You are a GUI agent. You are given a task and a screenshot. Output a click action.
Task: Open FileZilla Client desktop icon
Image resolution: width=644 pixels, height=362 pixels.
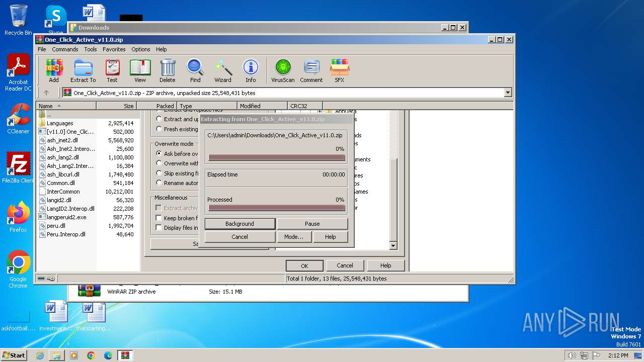pyautogui.click(x=18, y=168)
